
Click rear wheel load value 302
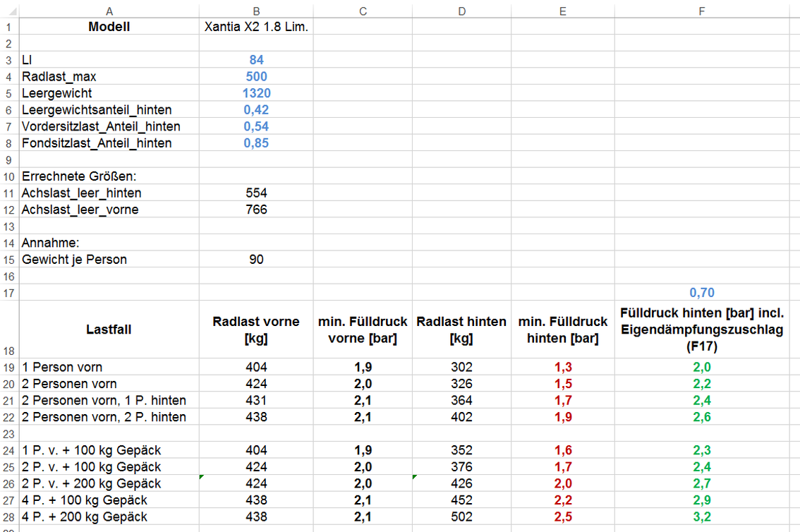point(462,367)
